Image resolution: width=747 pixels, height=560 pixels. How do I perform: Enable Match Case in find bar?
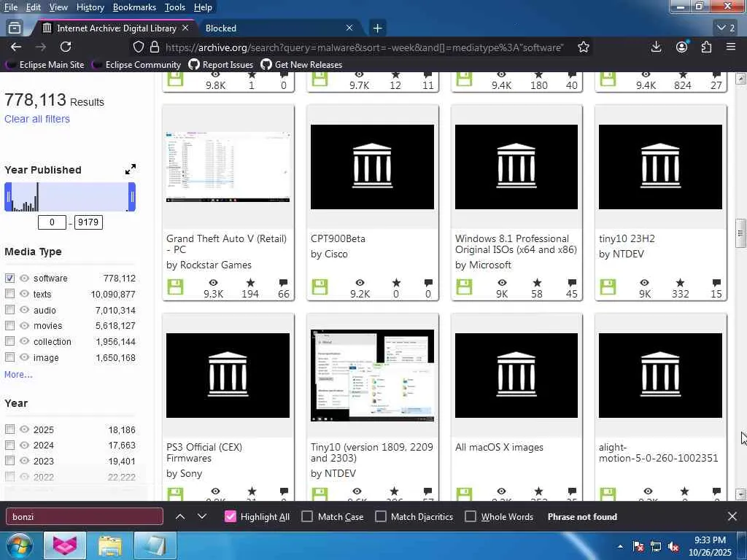click(x=307, y=517)
